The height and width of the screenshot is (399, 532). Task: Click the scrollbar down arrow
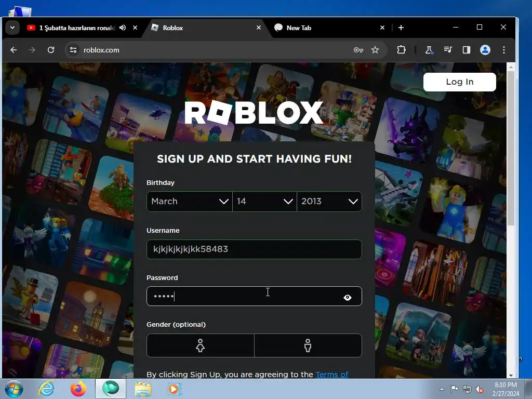(x=511, y=375)
